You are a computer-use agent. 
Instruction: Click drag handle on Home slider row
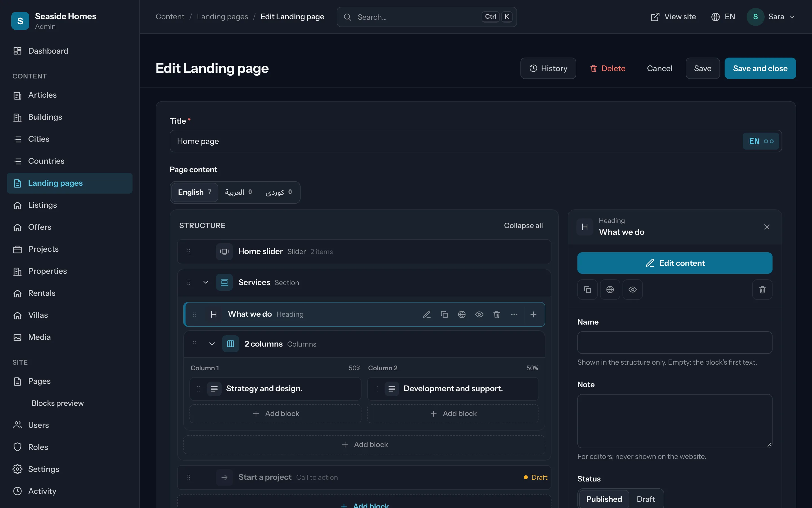[188, 251]
